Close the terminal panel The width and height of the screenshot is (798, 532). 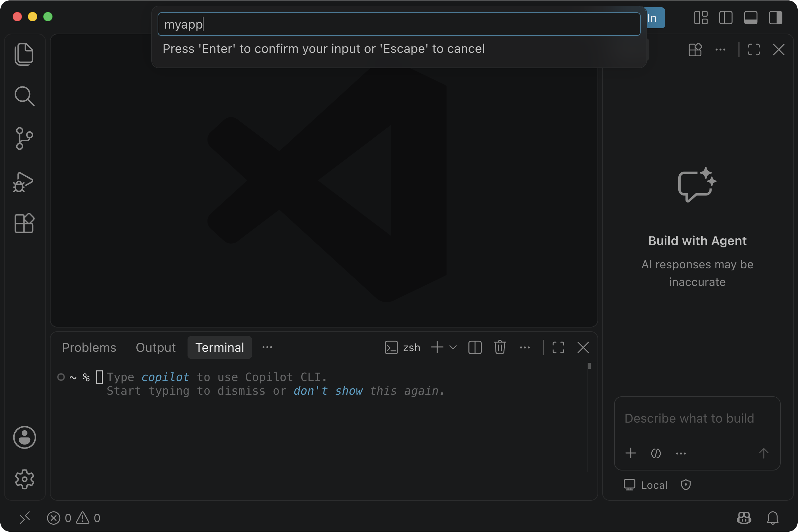(x=583, y=347)
